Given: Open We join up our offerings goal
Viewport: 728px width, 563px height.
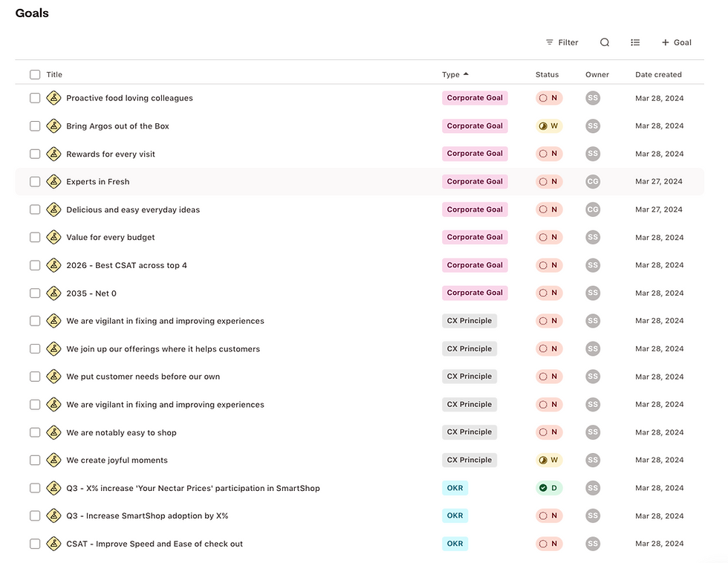Looking at the screenshot, I should (x=163, y=349).
